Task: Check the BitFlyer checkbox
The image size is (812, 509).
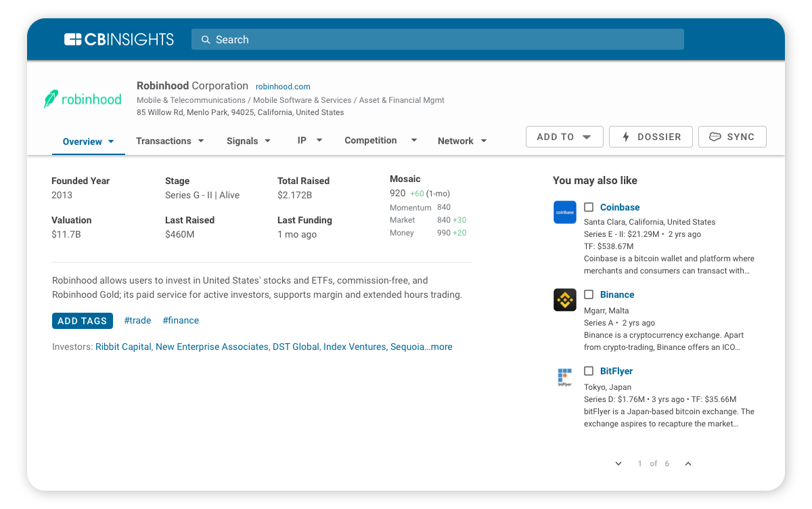Action: 589,371
